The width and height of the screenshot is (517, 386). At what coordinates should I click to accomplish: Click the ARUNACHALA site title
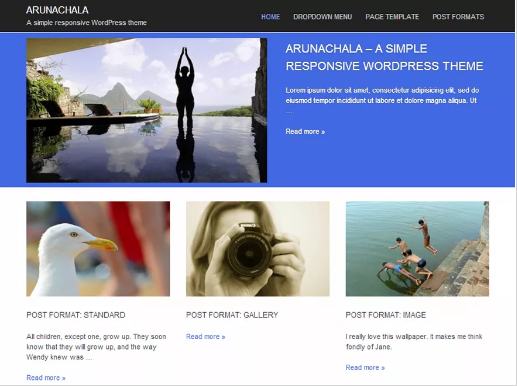coord(57,10)
